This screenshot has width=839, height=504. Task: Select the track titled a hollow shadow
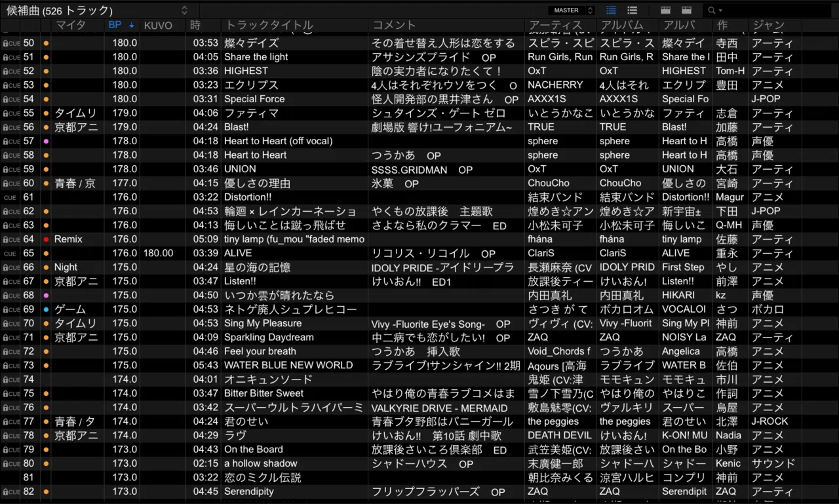pyautogui.click(x=261, y=463)
